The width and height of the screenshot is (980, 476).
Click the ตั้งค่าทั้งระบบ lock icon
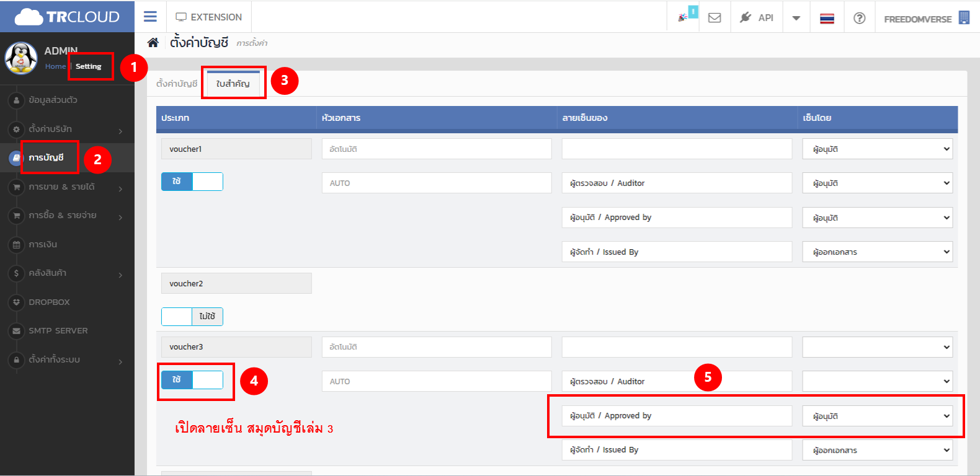[x=16, y=359]
